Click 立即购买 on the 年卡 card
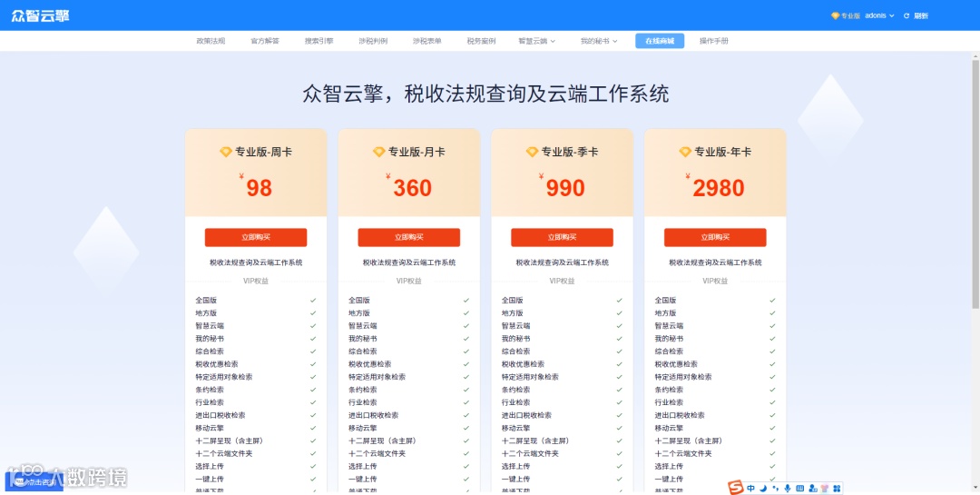The height and width of the screenshot is (495, 980). click(x=715, y=237)
